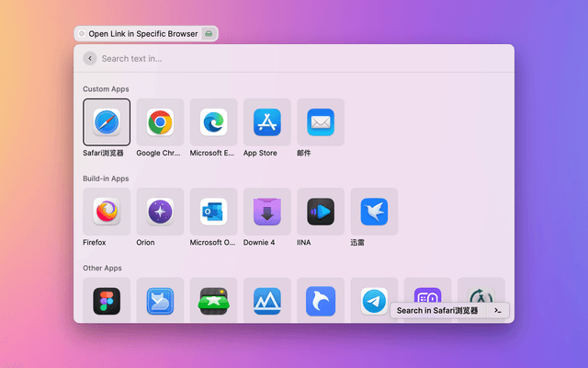Select the Telegram app icon
The width and height of the screenshot is (588, 368).
pos(374,300)
